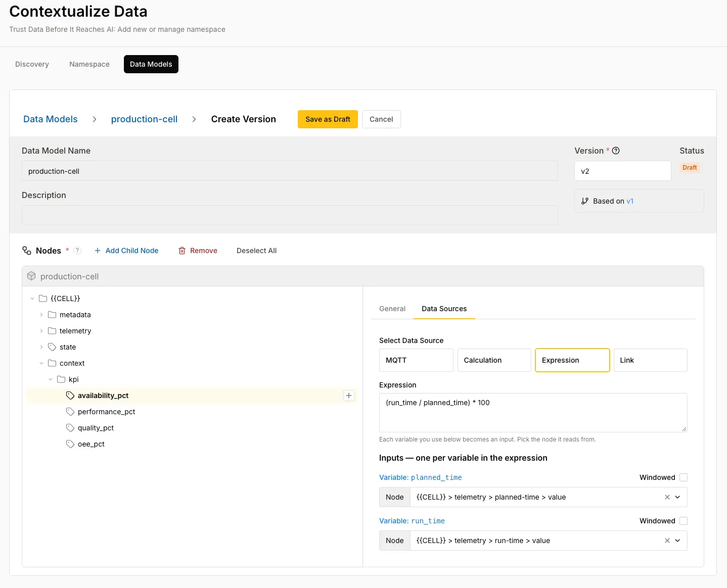Expand the state node
This screenshot has height=588, width=727.
coord(41,347)
